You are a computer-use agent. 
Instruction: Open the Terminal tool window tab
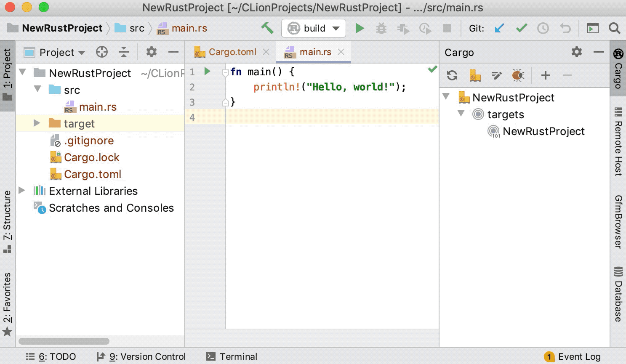click(x=232, y=356)
